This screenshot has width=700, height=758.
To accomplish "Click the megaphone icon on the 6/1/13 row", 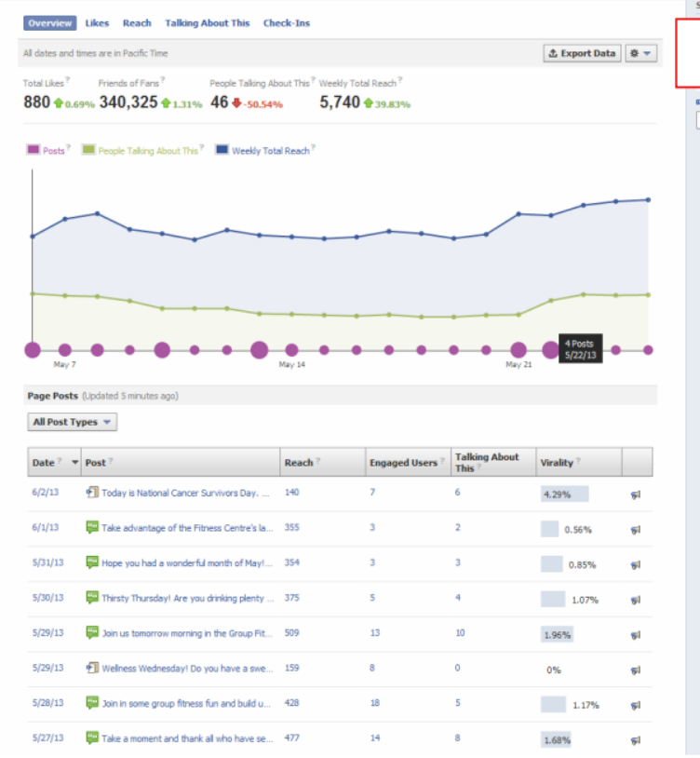I will pos(636,530).
